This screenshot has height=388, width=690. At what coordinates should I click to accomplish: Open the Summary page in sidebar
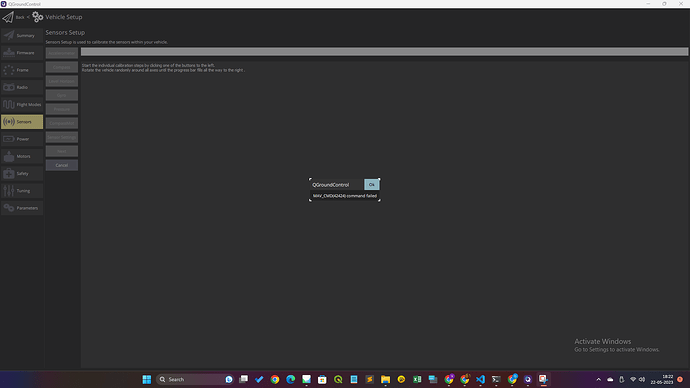pos(22,36)
